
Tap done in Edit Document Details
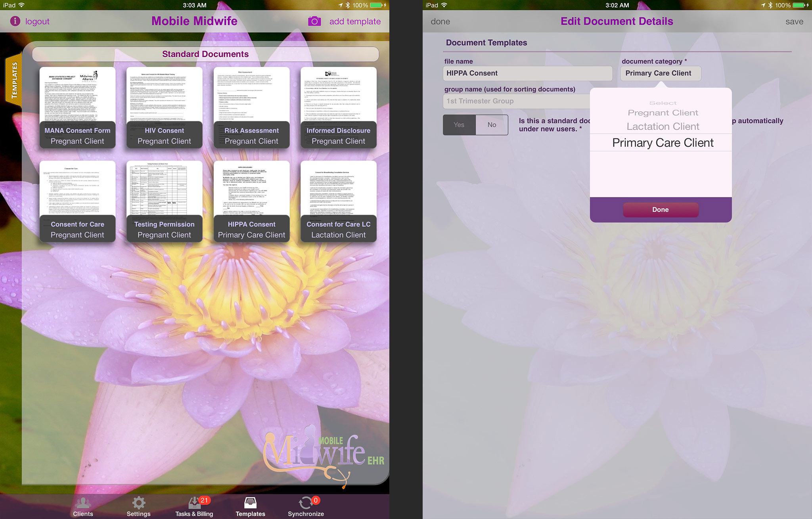coord(440,21)
